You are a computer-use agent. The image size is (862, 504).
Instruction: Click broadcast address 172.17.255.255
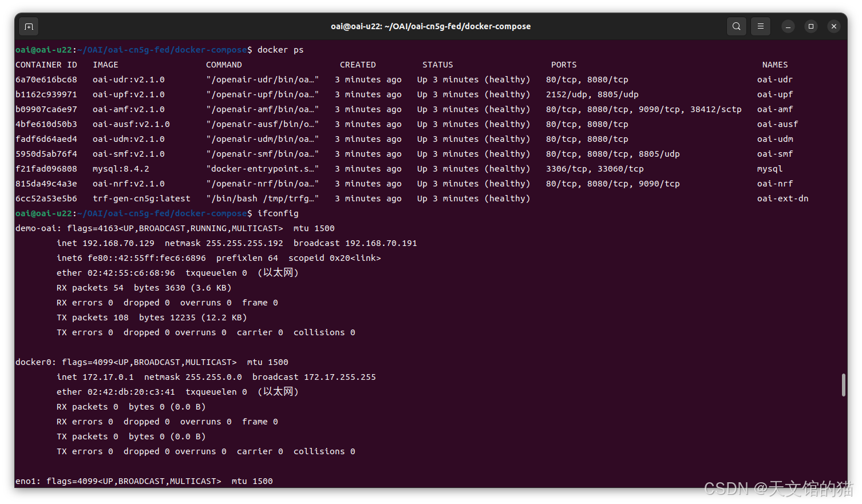(x=340, y=377)
